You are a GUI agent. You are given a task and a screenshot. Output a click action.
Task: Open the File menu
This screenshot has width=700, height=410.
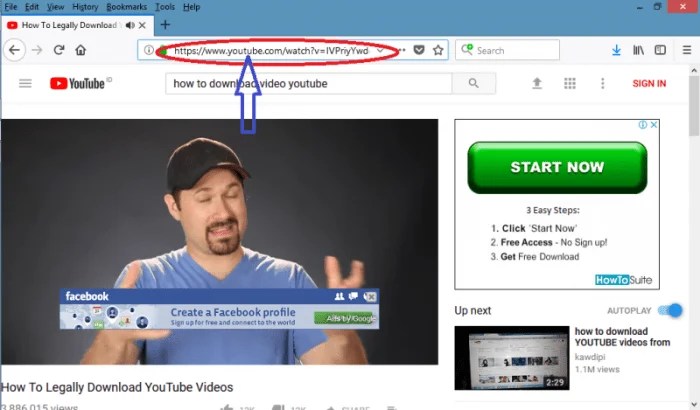[x=11, y=7]
